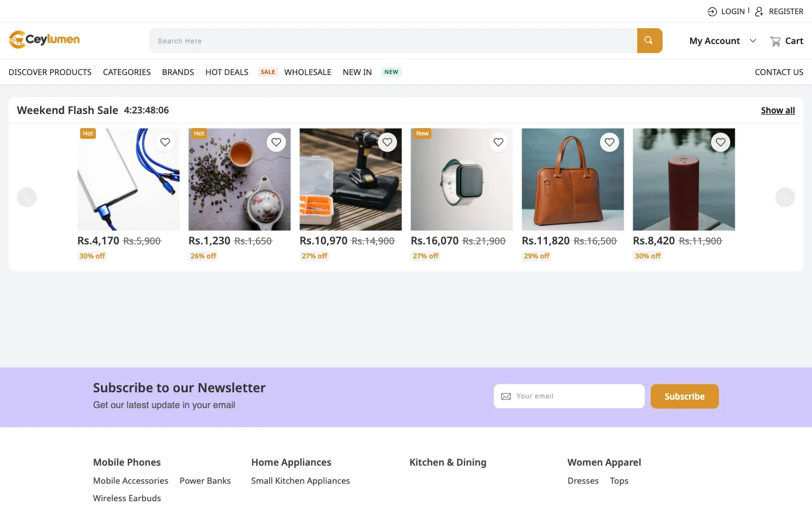Click New badge on smartwatch
Viewport: 812px width, 508px height.
[x=422, y=134]
